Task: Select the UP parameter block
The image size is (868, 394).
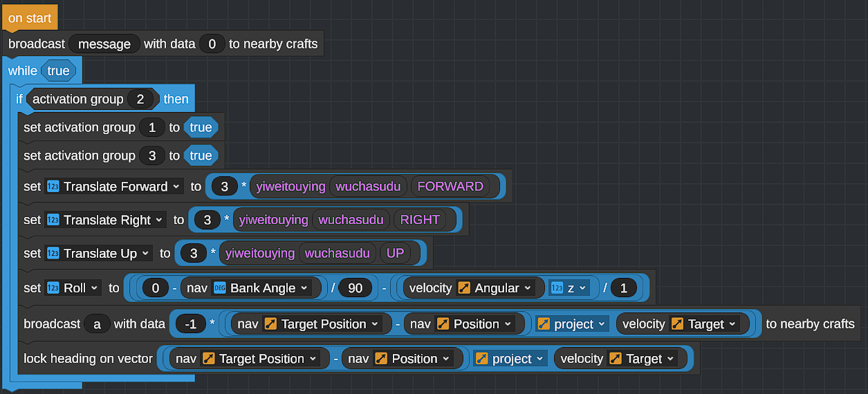Action: point(395,254)
